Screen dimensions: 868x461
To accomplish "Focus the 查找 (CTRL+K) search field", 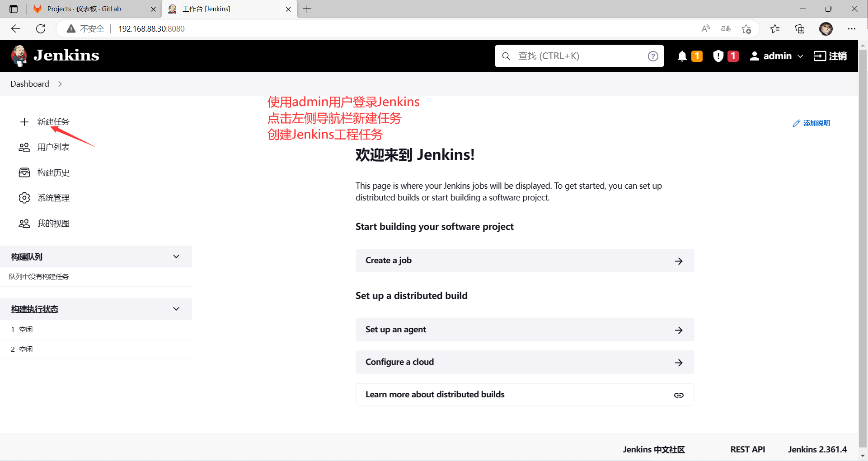I will (x=579, y=56).
